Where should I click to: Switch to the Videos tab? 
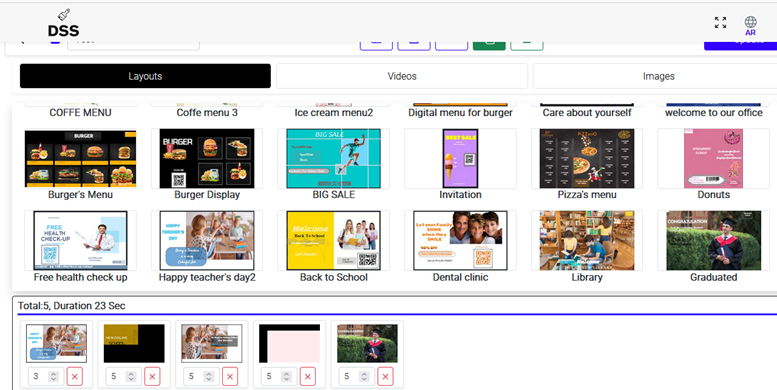coord(402,76)
